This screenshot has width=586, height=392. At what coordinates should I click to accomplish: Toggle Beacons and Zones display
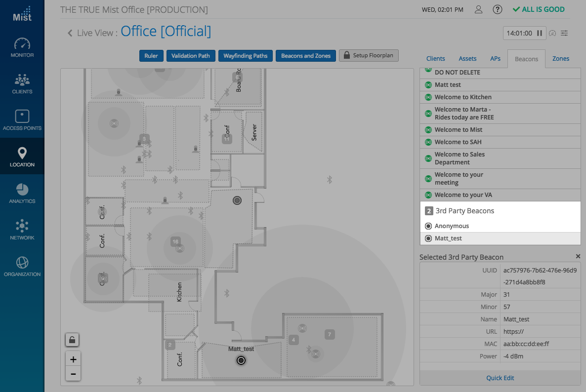coord(306,56)
